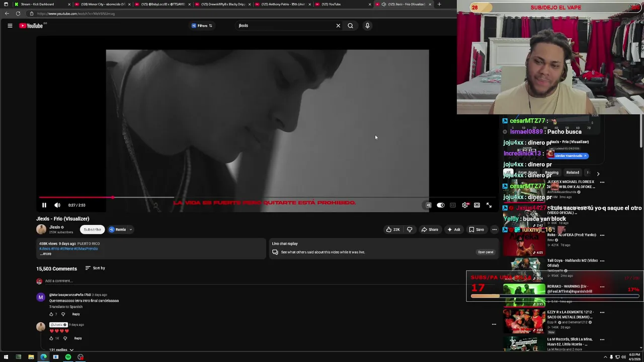This screenshot has height=362, width=644.
Task: Open the Sort by comments dropdown
Action: (95, 268)
